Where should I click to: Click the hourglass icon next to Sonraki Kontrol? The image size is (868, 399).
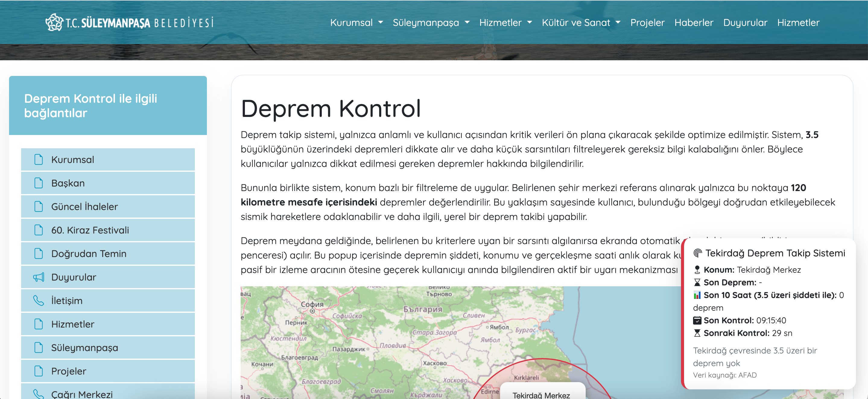click(x=697, y=333)
